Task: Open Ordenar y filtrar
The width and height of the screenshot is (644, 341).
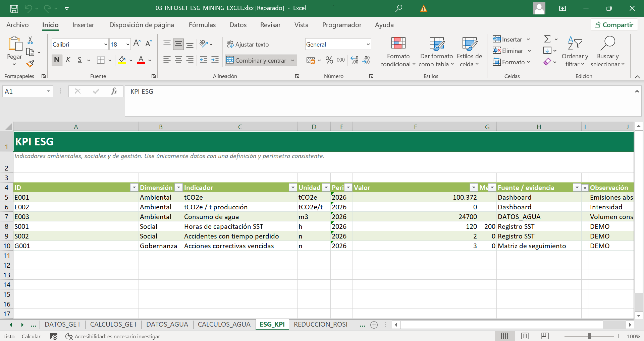Action: point(575,52)
